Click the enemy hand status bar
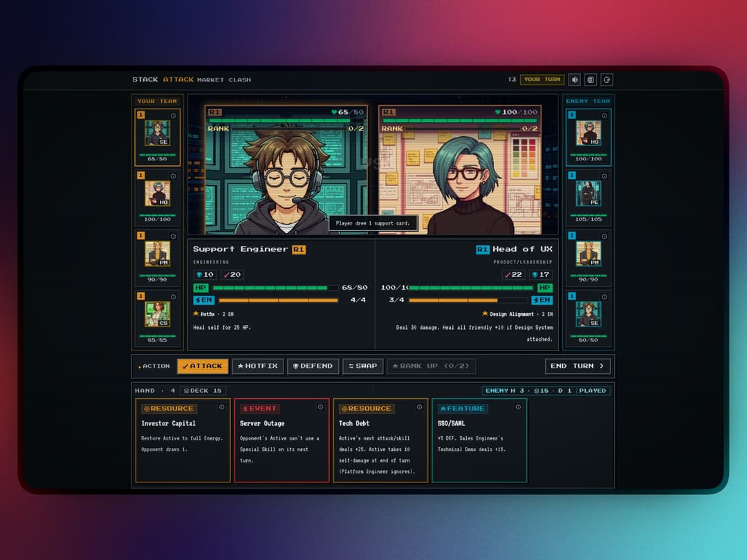The width and height of the screenshot is (747, 560). click(546, 391)
